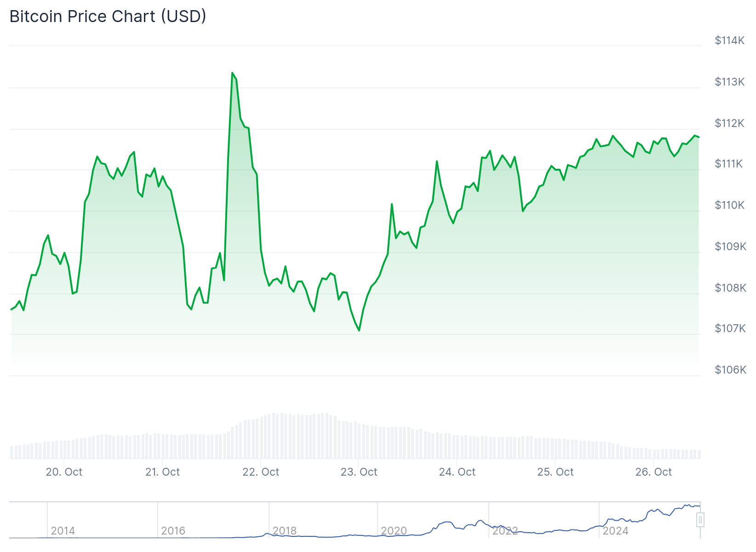
Task: Click the 26. Oct date axis label
Action: [x=653, y=472]
